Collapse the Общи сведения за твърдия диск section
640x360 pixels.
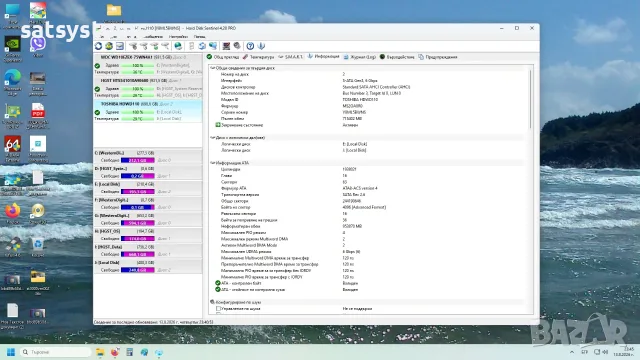click(x=213, y=68)
